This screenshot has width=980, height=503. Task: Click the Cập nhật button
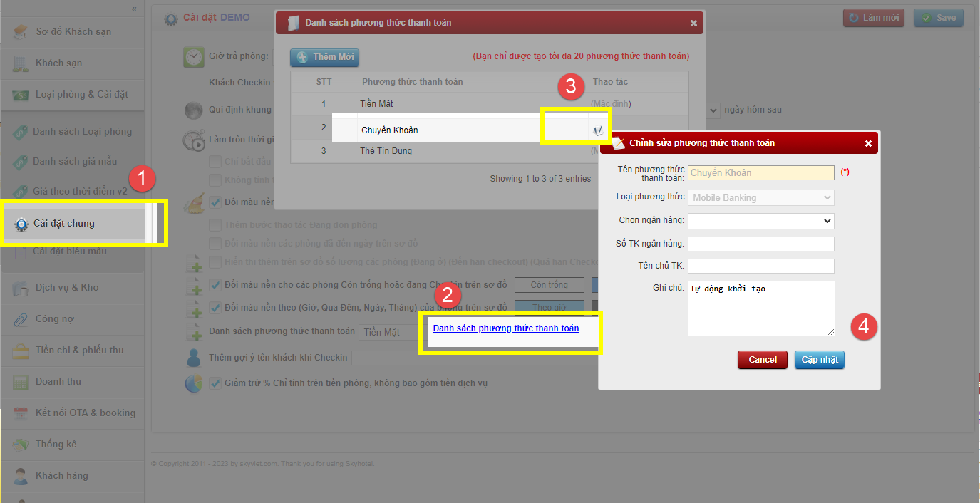pos(819,360)
